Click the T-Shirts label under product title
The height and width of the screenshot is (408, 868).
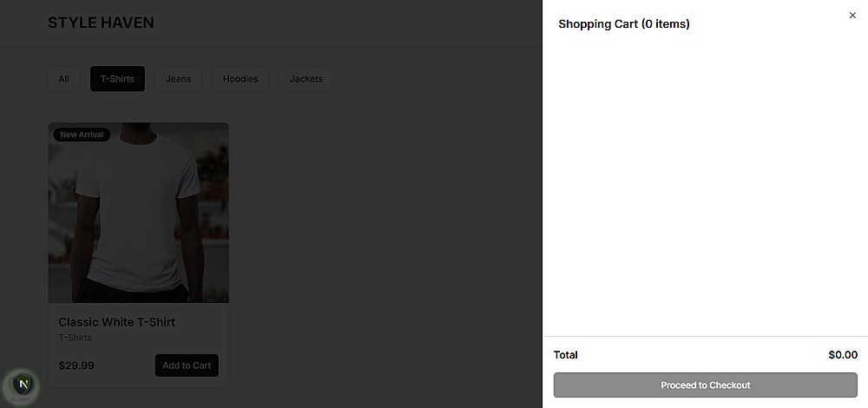click(76, 338)
